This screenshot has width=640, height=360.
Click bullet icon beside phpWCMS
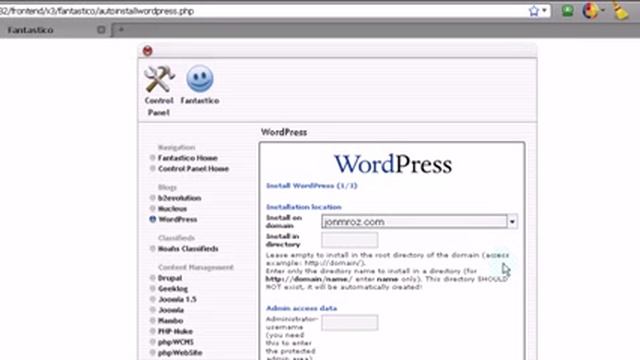pos(153,341)
